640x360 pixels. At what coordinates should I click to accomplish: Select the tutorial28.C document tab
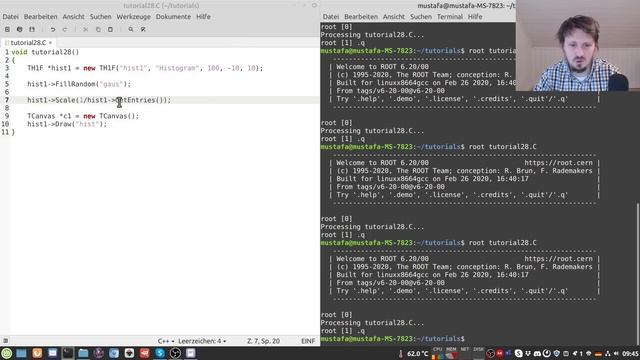point(28,42)
